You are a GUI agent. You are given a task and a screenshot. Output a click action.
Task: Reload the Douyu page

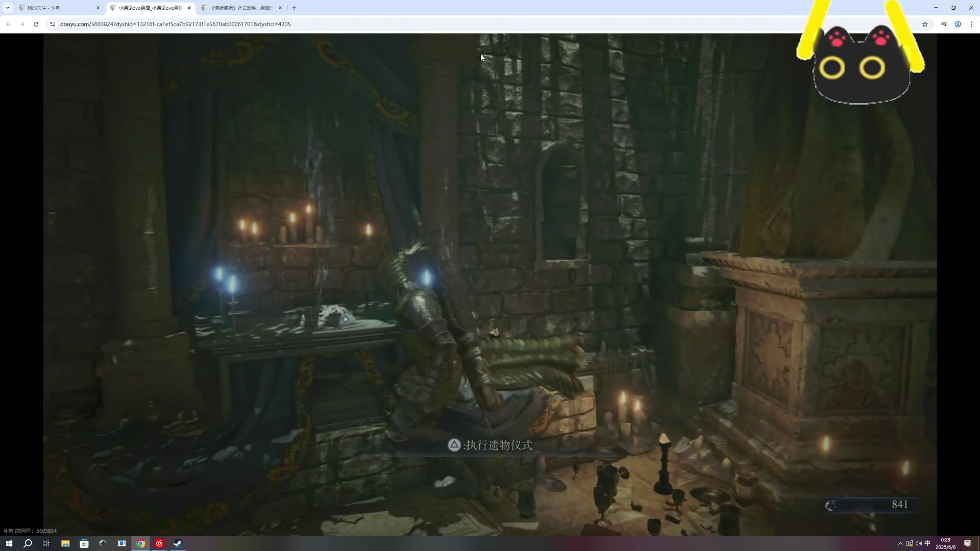36,24
